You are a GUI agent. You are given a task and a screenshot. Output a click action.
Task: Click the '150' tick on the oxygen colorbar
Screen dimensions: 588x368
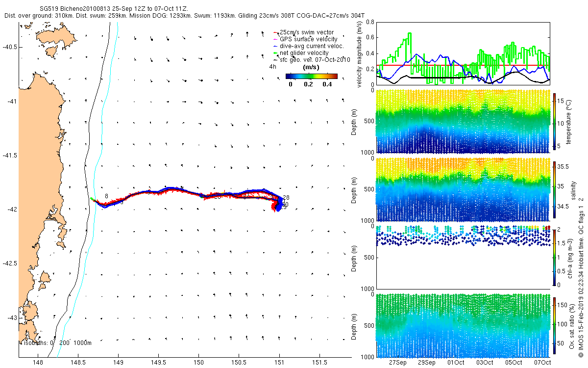tap(563, 305)
